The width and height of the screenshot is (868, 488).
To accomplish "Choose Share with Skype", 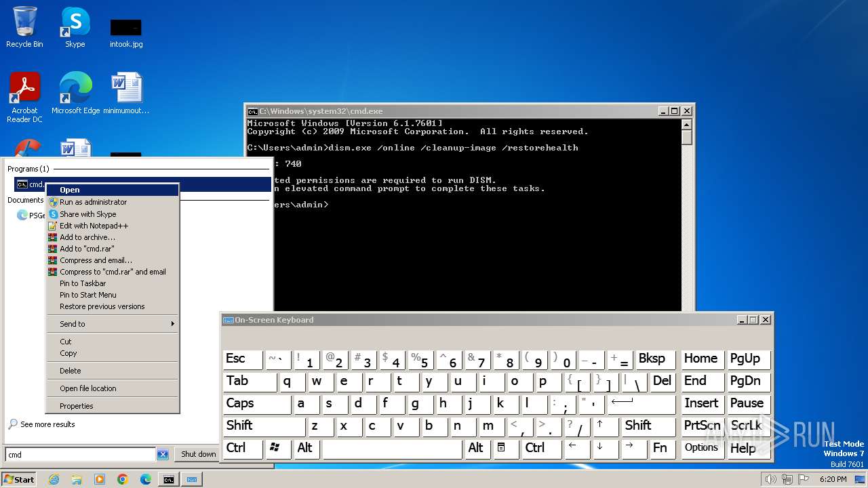I will pyautogui.click(x=112, y=213).
